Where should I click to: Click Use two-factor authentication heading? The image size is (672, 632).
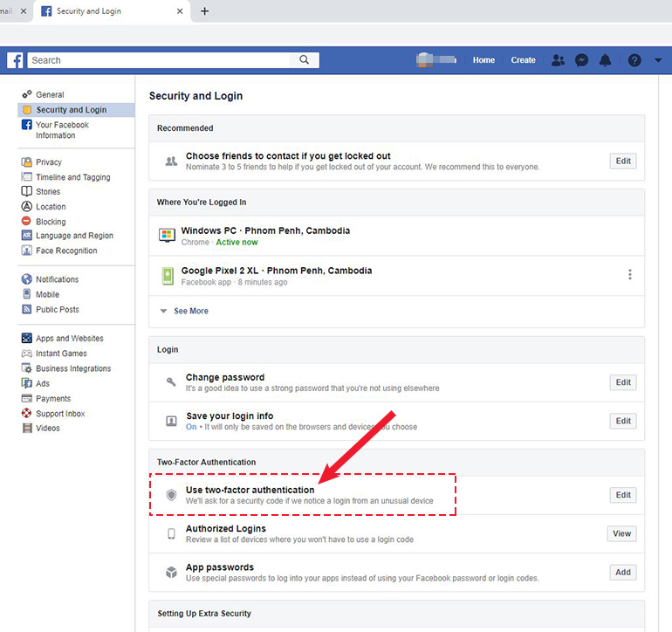coord(250,490)
